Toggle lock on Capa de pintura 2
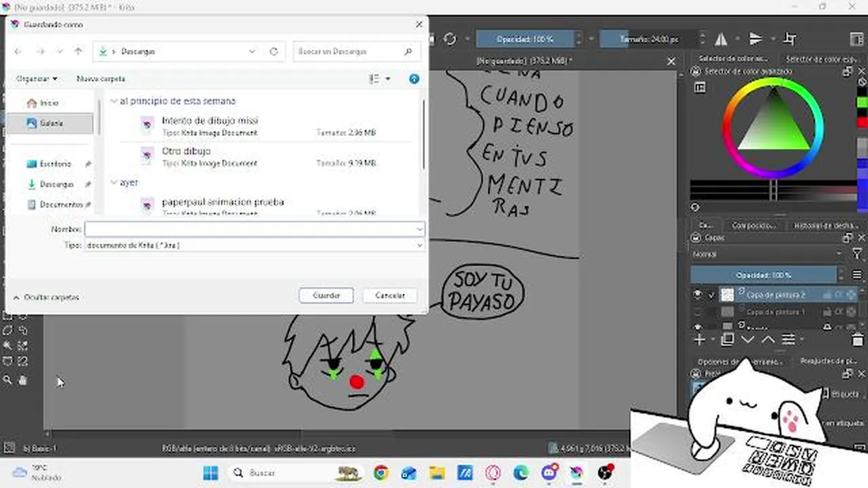This screenshot has height=488, width=868. click(x=827, y=295)
